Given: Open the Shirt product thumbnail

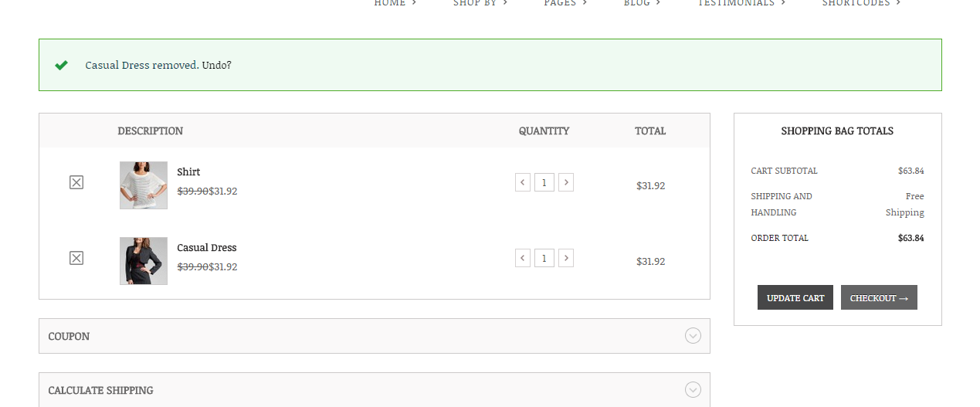Looking at the screenshot, I should point(144,185).
